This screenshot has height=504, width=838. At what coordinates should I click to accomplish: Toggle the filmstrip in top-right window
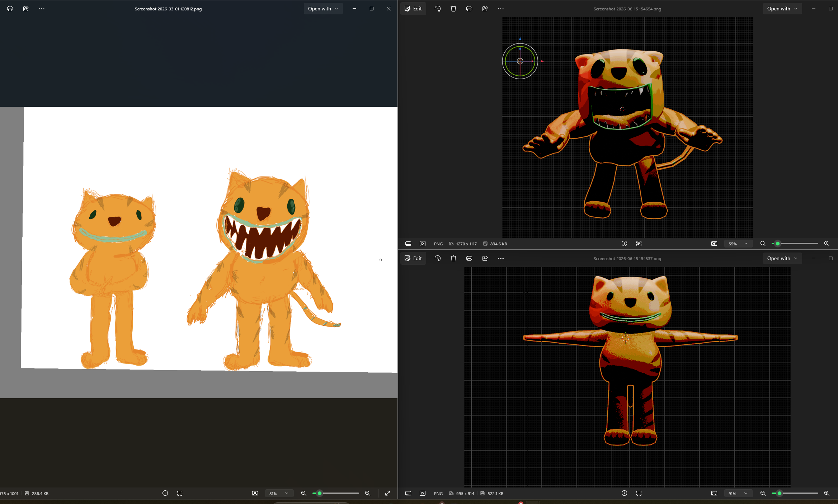(x=408, y=244)
